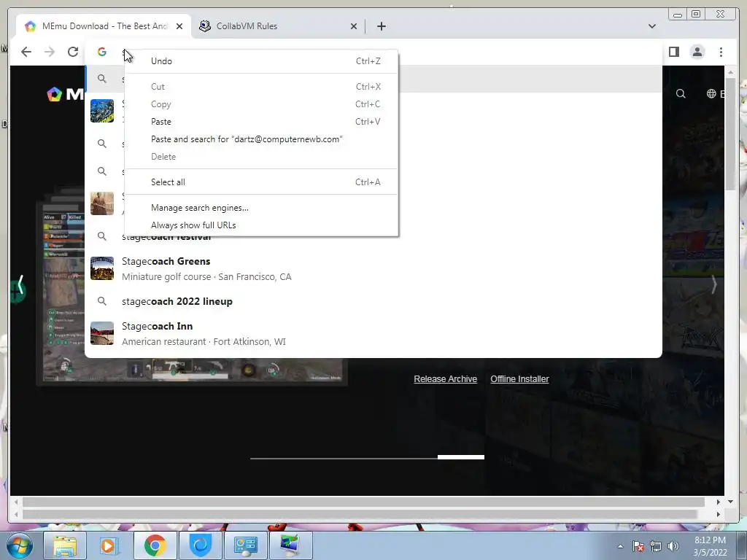
Task: Open the Control Panel taskbar icon
Action: click(245, 545)
